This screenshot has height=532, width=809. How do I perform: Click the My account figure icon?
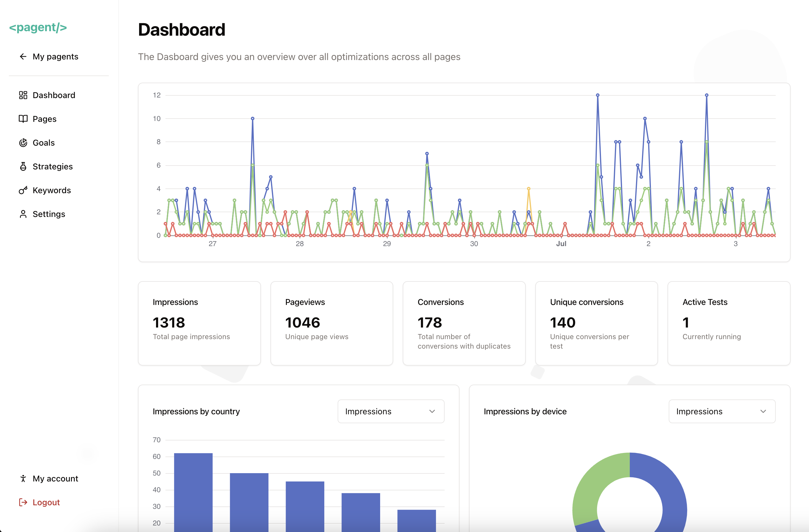pos(23,479)
